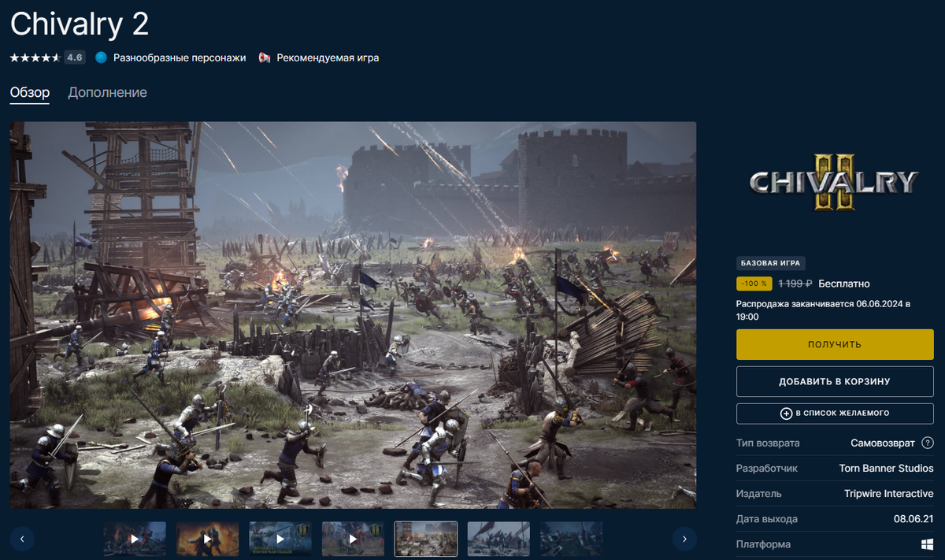Play the fourth video thumbnail in the carousel
The image size is (945, 560).
353,540
